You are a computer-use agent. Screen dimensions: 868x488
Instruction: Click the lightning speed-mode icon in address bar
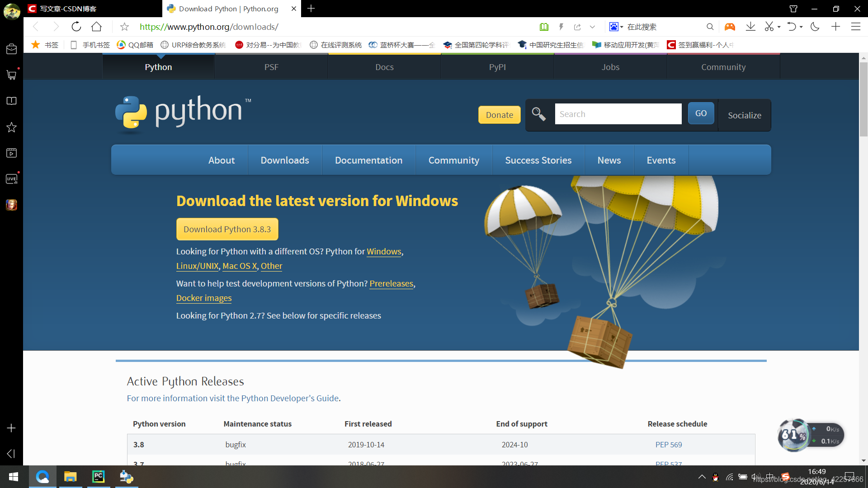[561, 27]
